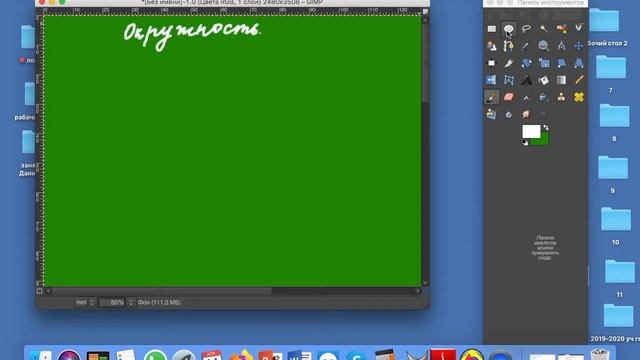Select the Paintbrush tool
The height and width of the screenshot is (360, 640).
pyautogui.click(x=491, y=97)
